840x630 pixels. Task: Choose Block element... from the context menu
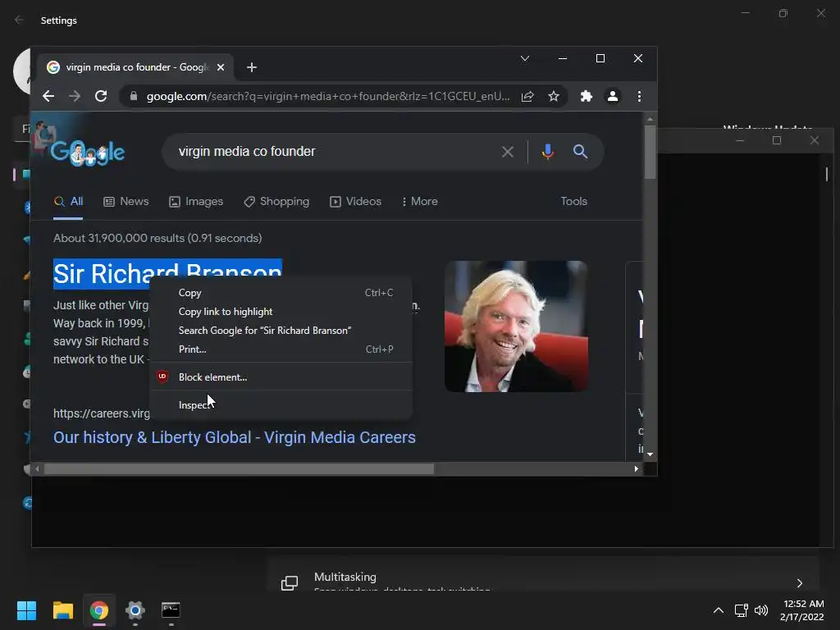[281, 377]
